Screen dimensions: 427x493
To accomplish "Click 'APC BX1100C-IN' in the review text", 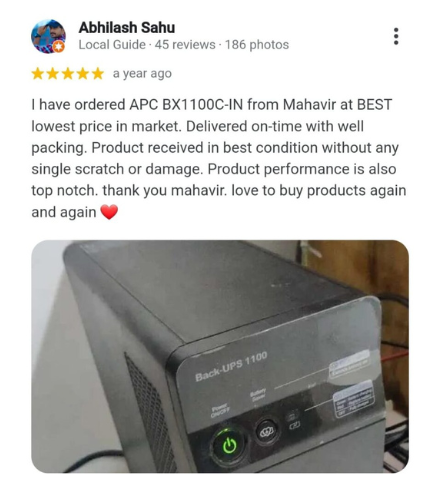I will [186, 105].
